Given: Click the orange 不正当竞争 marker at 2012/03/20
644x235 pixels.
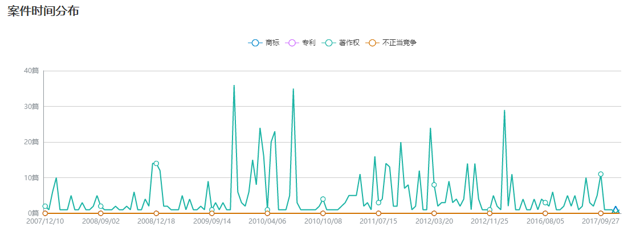Looking at the screenshot, I should pos(434,213).
